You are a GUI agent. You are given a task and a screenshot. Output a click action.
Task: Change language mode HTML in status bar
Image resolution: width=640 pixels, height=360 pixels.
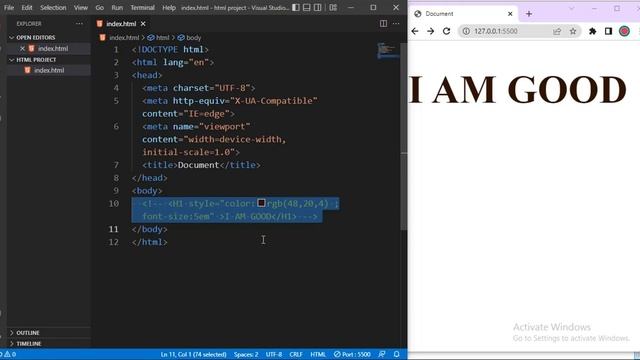[318, 354]
